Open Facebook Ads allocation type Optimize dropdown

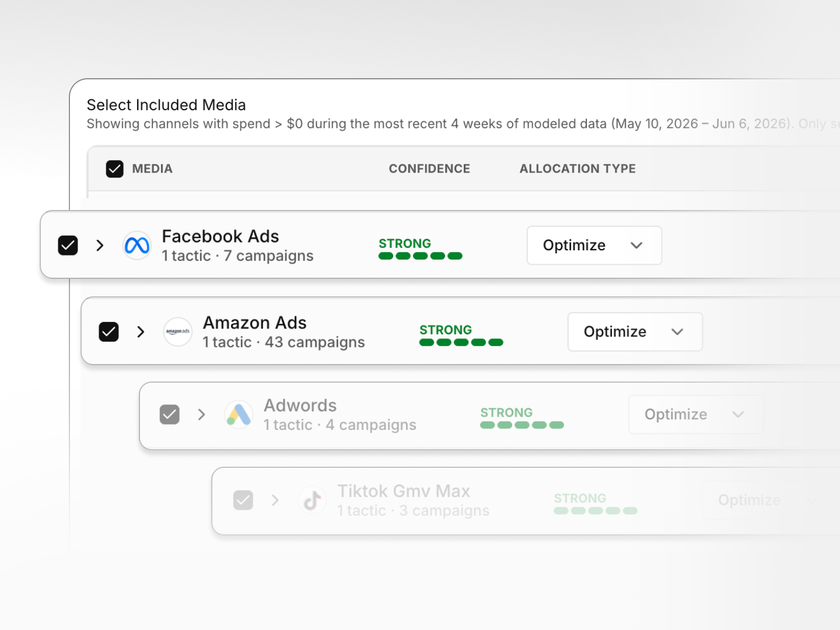click(594, 246)
